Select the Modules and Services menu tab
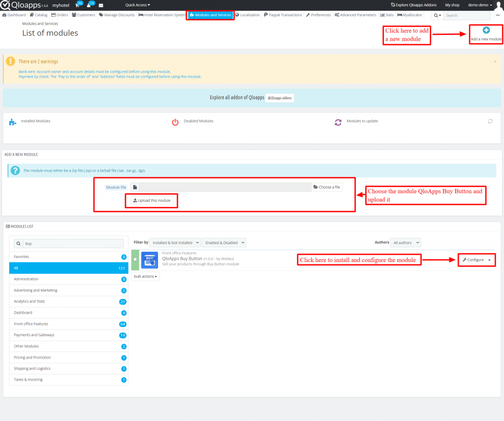 211,15
